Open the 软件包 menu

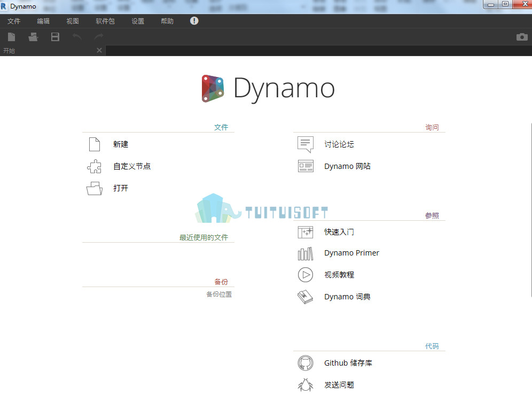coord(105,21)
